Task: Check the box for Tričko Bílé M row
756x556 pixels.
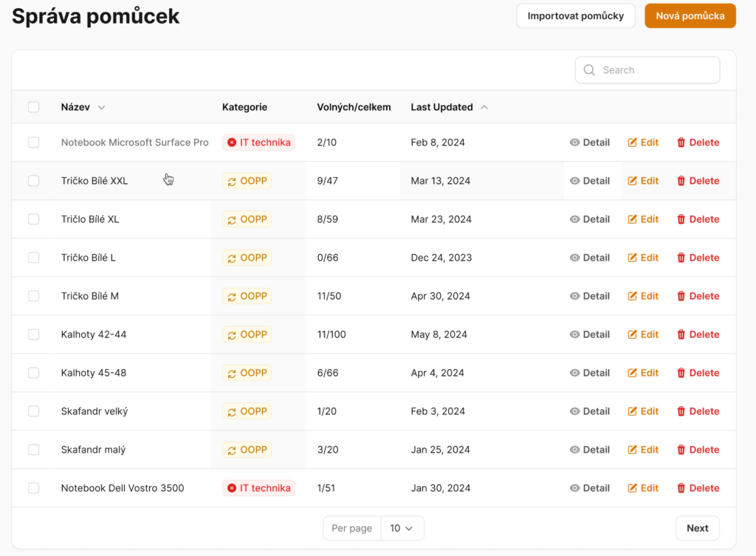Action: click(34, 296)
